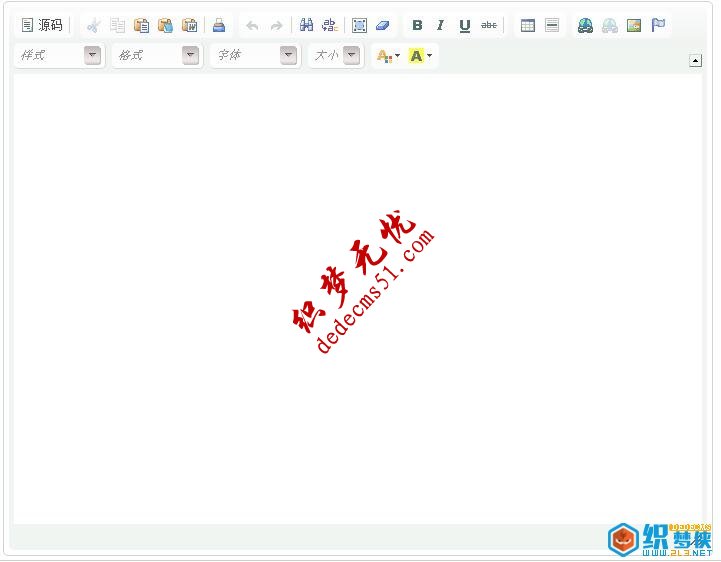The image size is (721, 562).
Task: Open text color picker
Action: (388, 56)
